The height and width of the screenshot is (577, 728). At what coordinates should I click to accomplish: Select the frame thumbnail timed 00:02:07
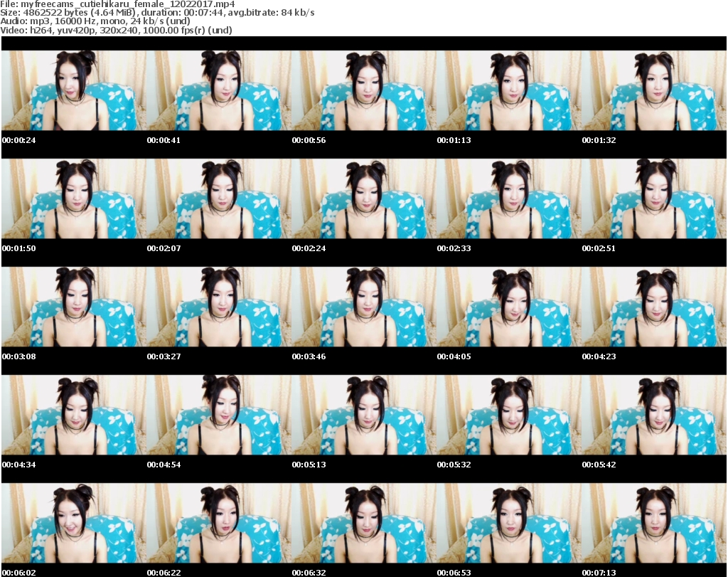point(219,198)
